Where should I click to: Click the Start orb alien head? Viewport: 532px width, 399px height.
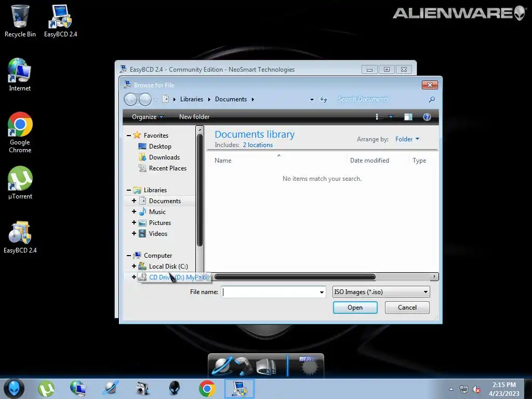[14, 389]
